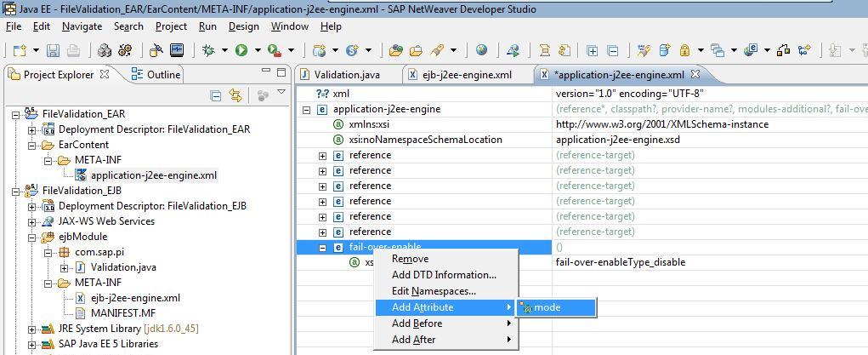868x355 pixels.
Task: Open the Debug dropdown arrow
Action: pyautogui.click(x=224, y=50)
